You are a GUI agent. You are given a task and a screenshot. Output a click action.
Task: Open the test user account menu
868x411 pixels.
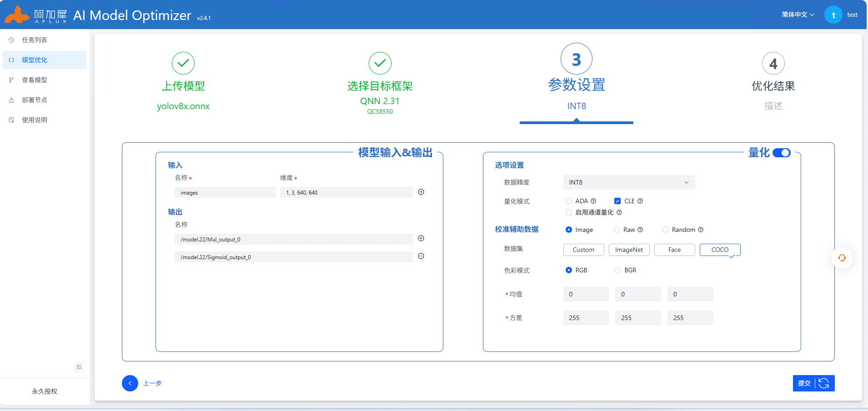tap(853, 15)
